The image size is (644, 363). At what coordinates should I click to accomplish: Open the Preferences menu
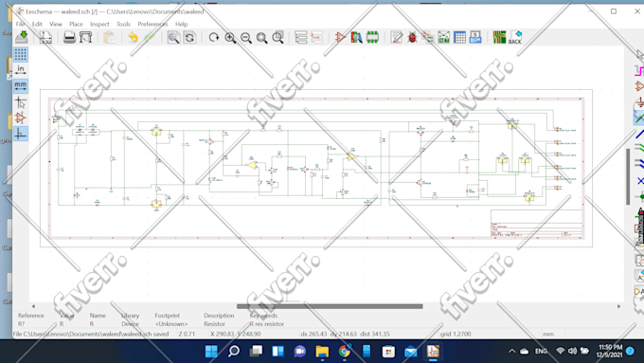coord(152,25)
